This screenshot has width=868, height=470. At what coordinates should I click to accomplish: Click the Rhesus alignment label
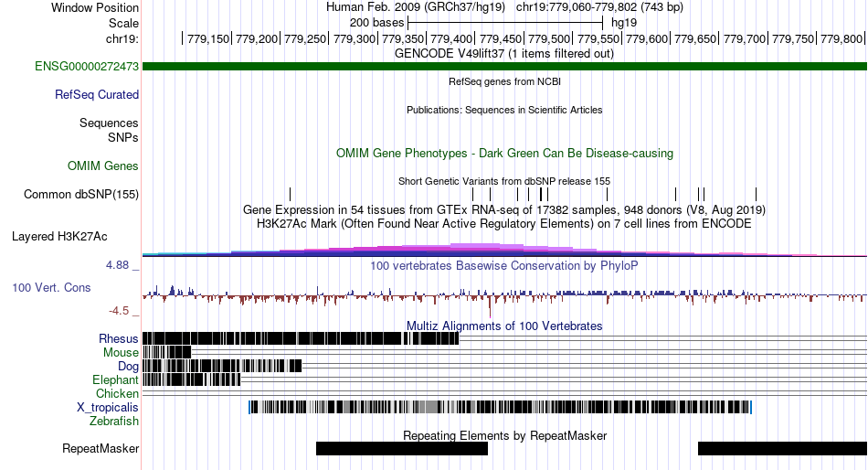point(118,338)
